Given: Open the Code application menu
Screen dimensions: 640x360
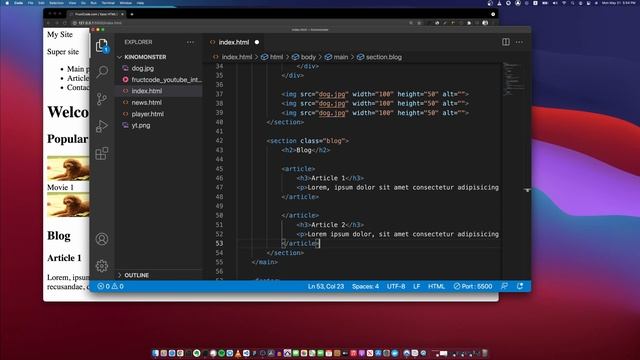Looking at the screenshot, I should click(x=18, y=3).
